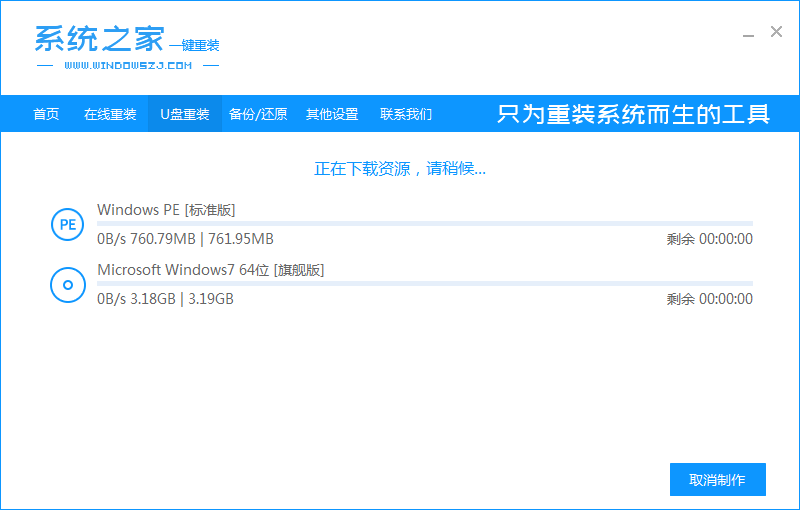Click the PE circular icon
The width and height of the screenshot is (800, 510).
point(67,224)
